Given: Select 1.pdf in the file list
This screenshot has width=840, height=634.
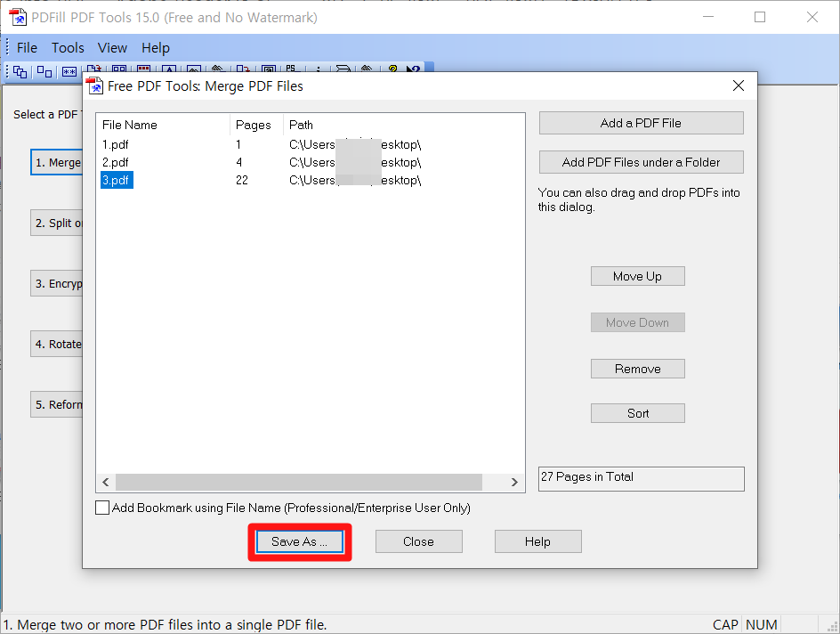Looking at the screenshot, I should click(x=115, y=144).
